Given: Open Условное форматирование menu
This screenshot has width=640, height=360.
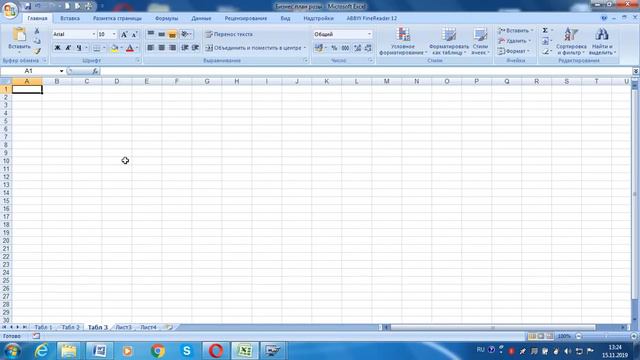Looking at the screenshot, I should coord(403,41).
